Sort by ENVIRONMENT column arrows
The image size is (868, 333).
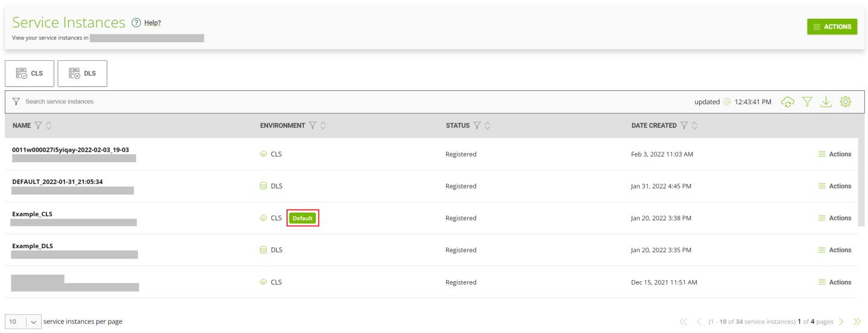click(x=323, y=125)
